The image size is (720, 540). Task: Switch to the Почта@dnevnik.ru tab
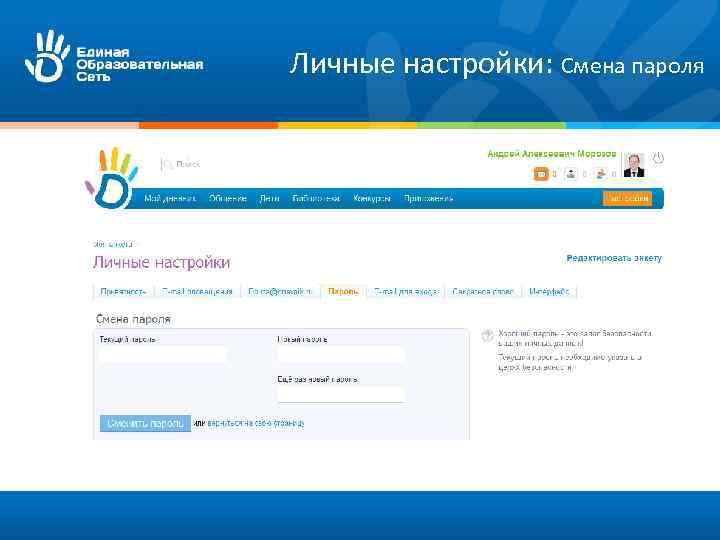[280, 292]
